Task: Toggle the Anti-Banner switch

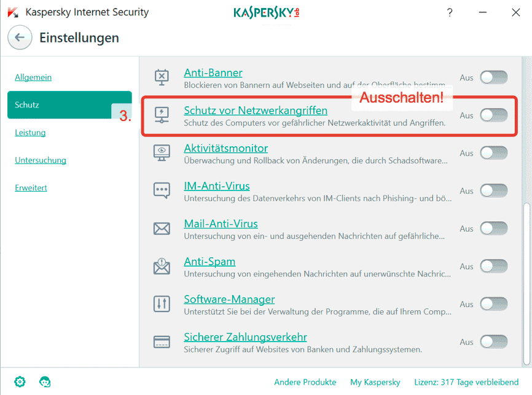Action: 494,77
